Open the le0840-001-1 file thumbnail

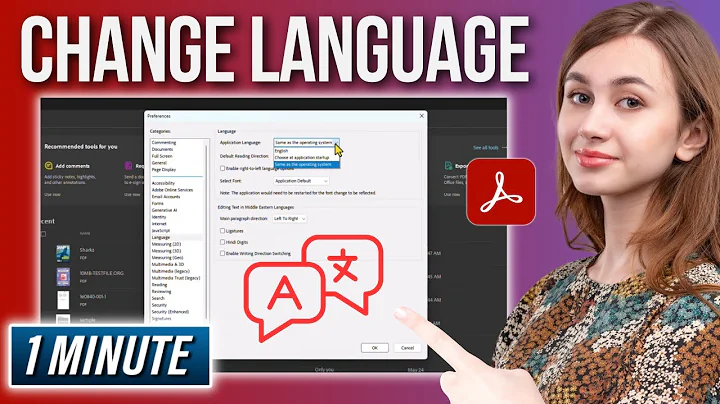63,300
